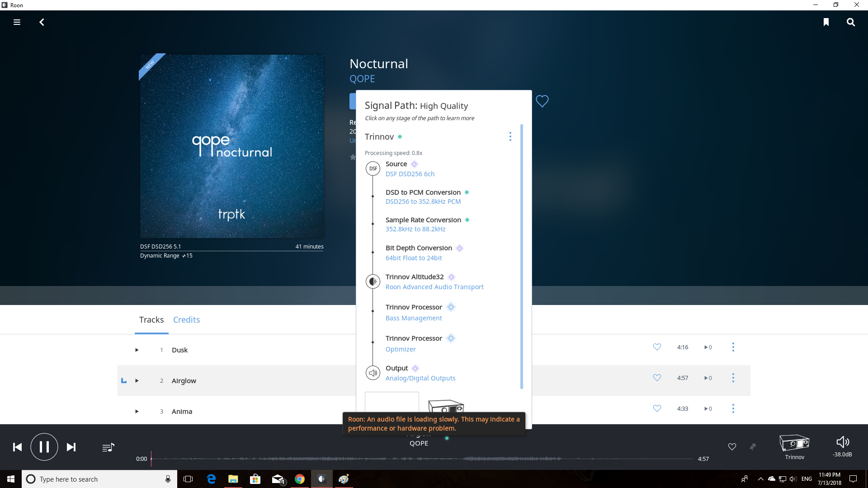Click the Nocturnal album cover

coord(232,146)
